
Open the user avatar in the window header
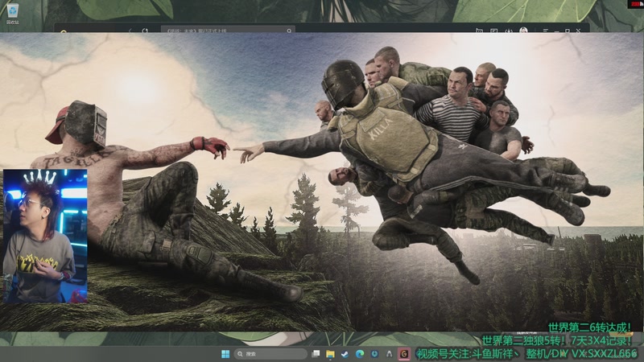click(x=523, y=31)
